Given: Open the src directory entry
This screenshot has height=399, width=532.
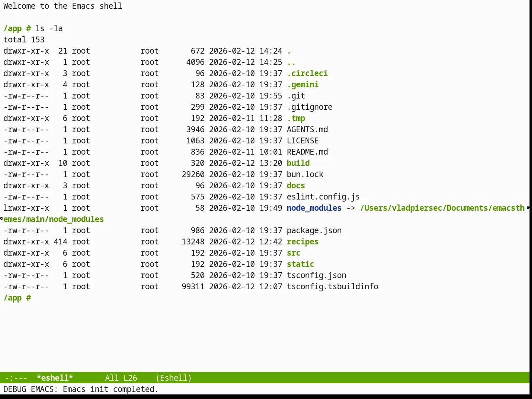Looking at the screenshot, I should [293, 253].
